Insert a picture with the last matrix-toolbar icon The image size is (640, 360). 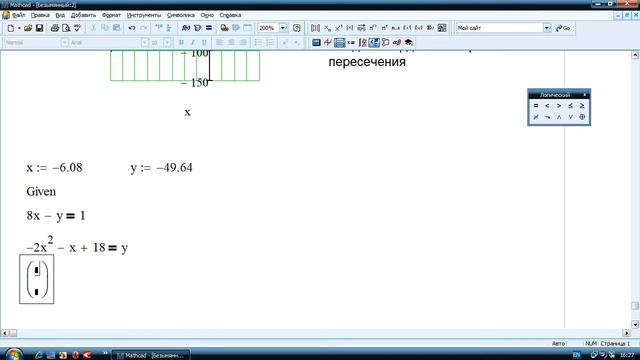tap(442, 28)
